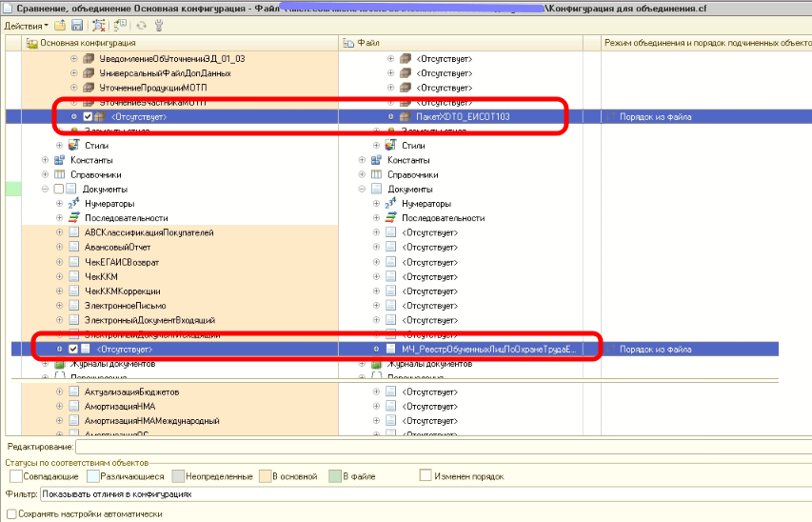Click the Константы icon in the left tree

point(60,160)
